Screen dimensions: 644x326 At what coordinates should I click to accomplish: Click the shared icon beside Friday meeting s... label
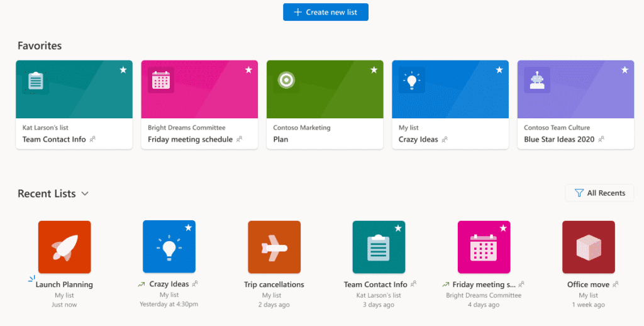pos(521,284)
